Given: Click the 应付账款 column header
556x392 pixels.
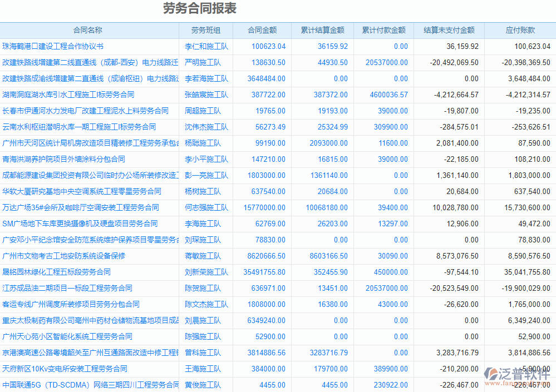Looking at the screenshot, I should point(520,30).
